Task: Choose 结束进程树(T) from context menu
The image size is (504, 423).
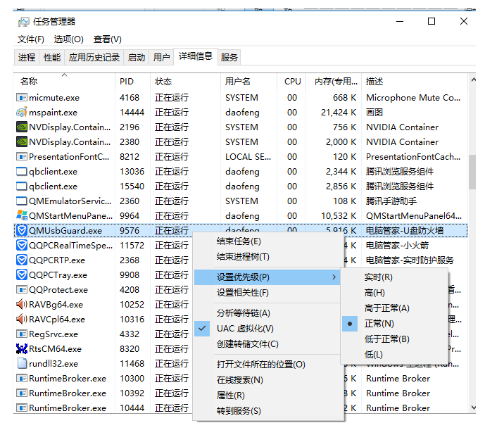Action: click(x=267, y=256)
